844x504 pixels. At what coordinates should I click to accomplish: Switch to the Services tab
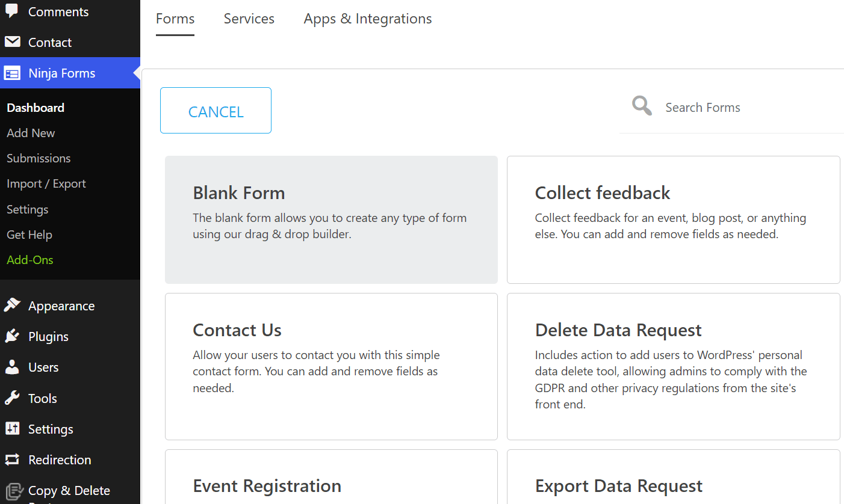249,19
